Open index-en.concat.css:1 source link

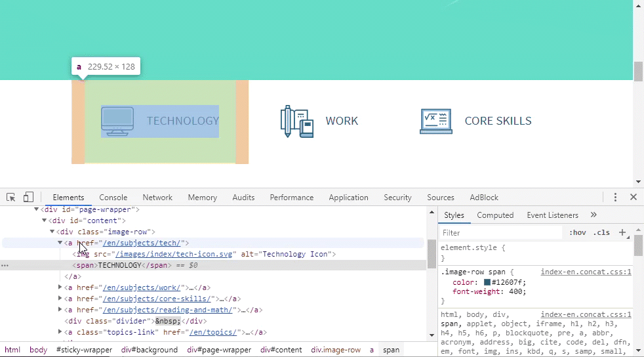pos(586,272)
